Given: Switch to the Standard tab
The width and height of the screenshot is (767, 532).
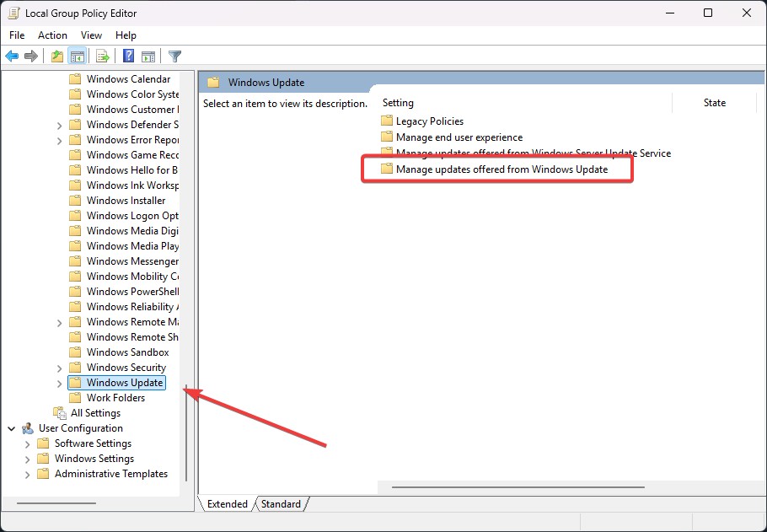Looking at the screenshot, I should click(281, 503).
